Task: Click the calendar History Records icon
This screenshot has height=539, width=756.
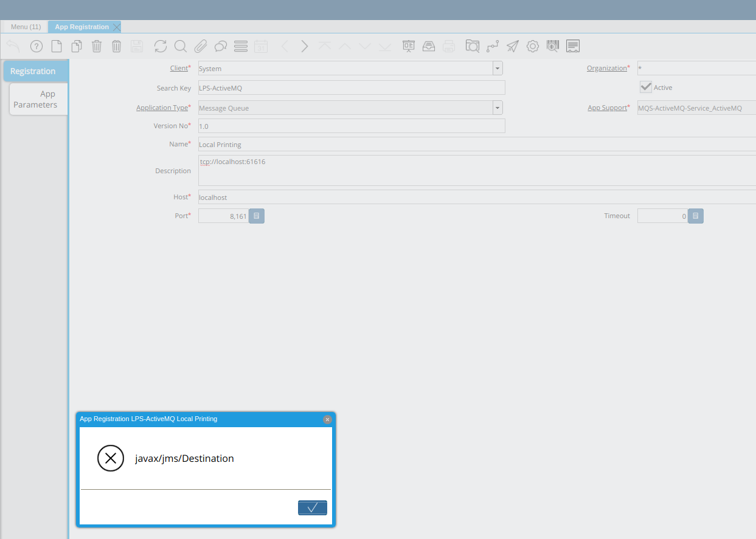Action: tap(261, 46)
